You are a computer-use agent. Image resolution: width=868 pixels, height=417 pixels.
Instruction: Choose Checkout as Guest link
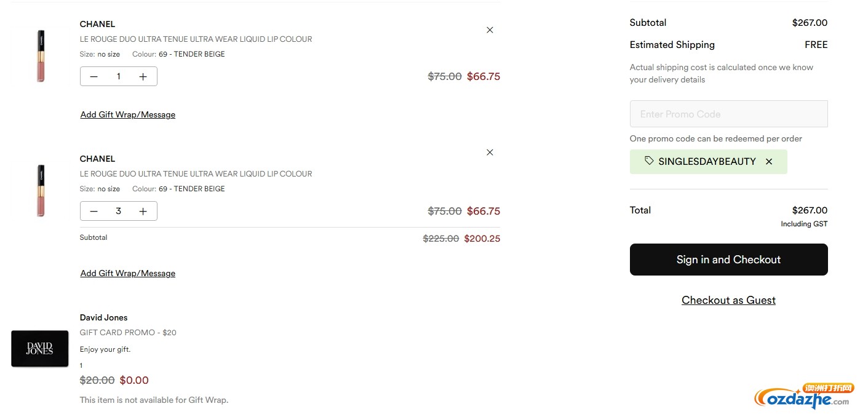coord(728,300)
